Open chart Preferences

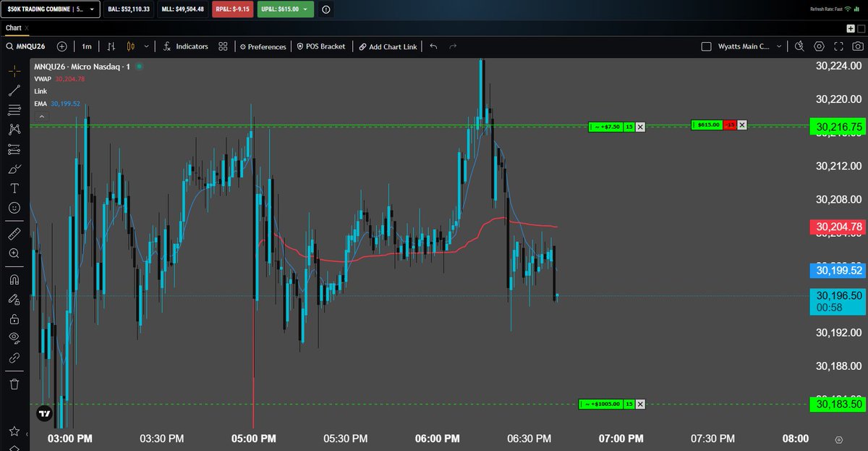[x=263, y=46]
